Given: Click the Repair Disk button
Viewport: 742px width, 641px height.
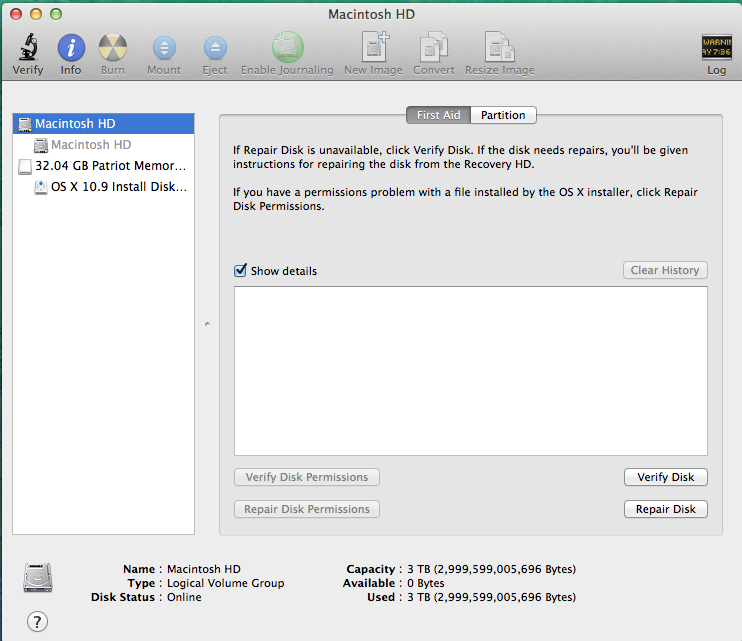Looking at the screenshot, I should click(x=665, y=509).
